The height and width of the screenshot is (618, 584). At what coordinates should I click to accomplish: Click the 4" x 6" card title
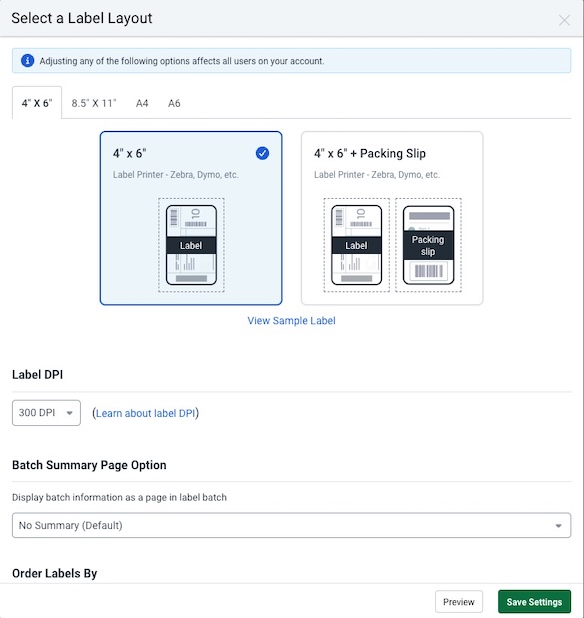click(x=130, y=153)
